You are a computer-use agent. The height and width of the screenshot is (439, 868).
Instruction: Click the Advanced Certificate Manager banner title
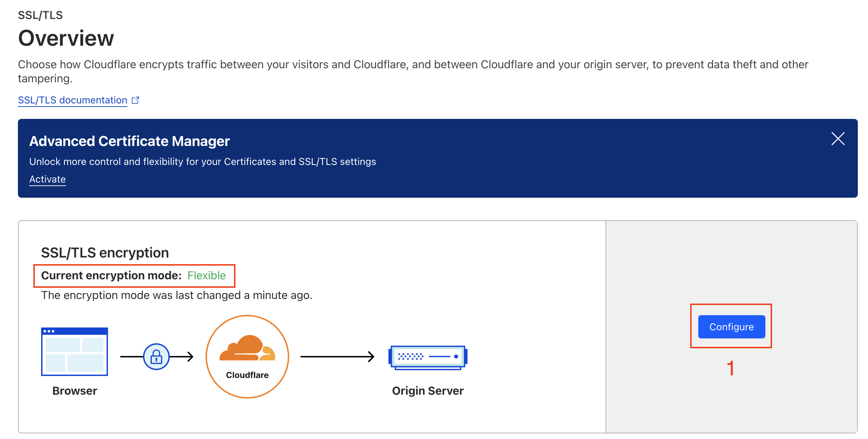129,141
